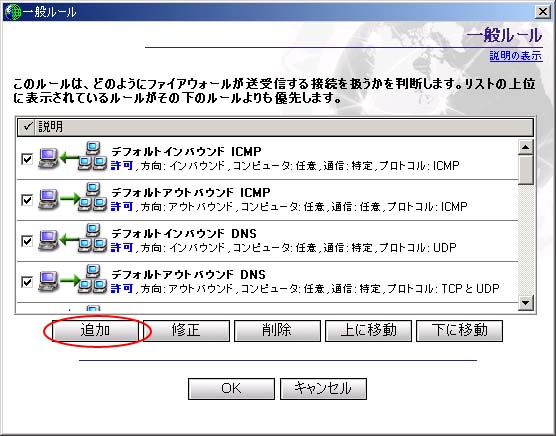Click the checkmark icon in the 説明 header
The width and height of the screenshot is (556, 436).
pos(27,126)
